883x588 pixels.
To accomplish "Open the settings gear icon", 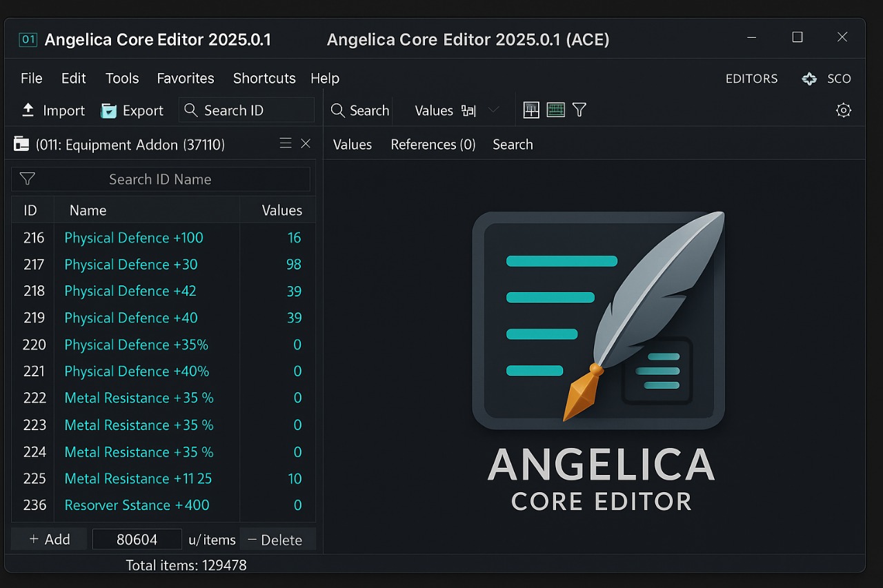I will [843, 110].
